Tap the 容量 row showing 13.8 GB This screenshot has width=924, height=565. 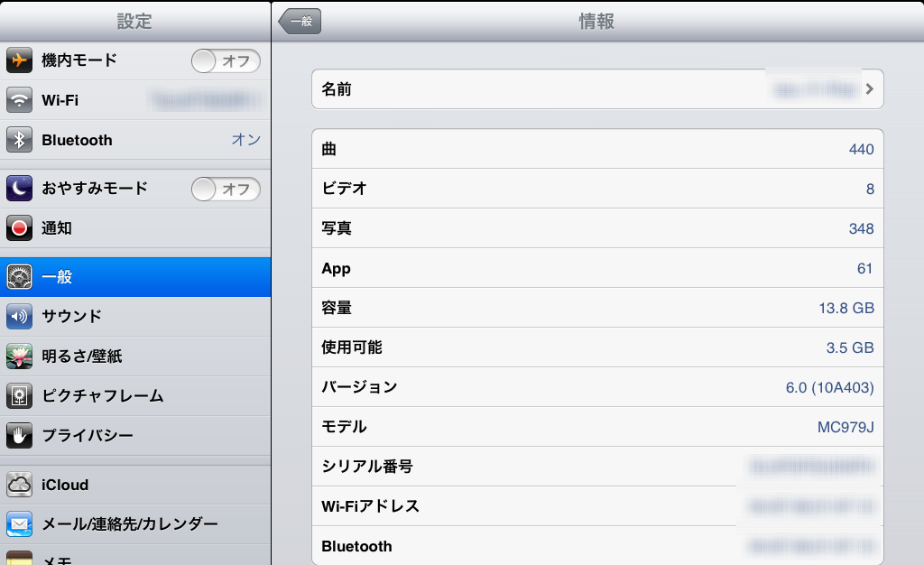(597, 308)
